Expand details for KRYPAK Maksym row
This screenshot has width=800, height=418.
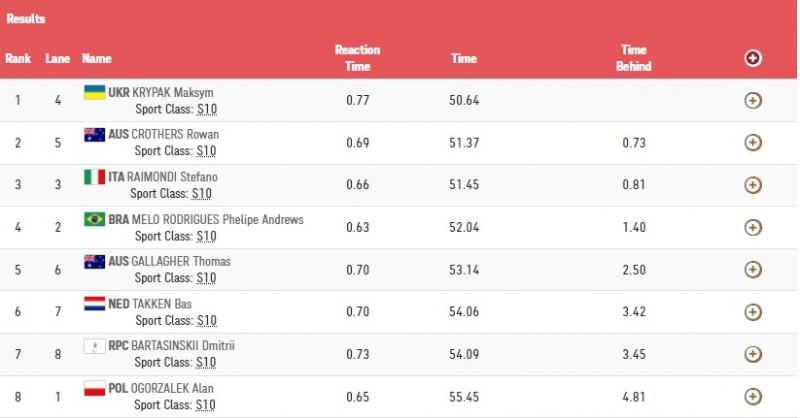(x=753, y=101)
